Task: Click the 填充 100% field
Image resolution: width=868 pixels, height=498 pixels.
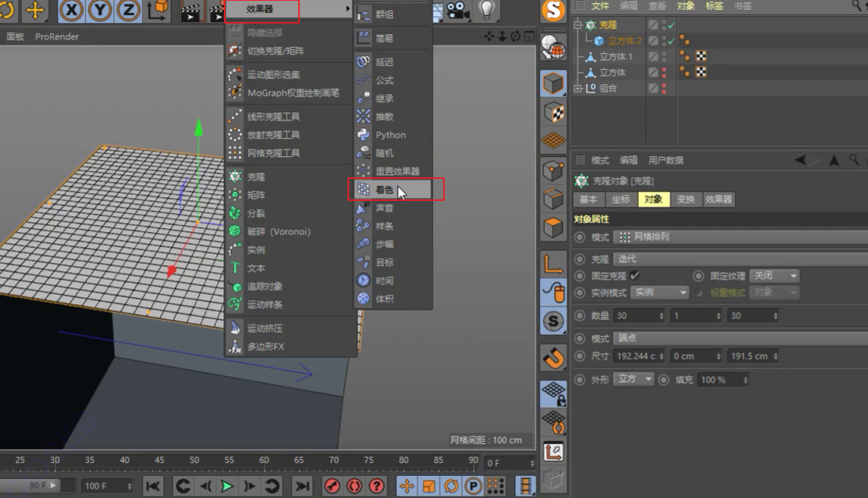Action: [723, 380]
